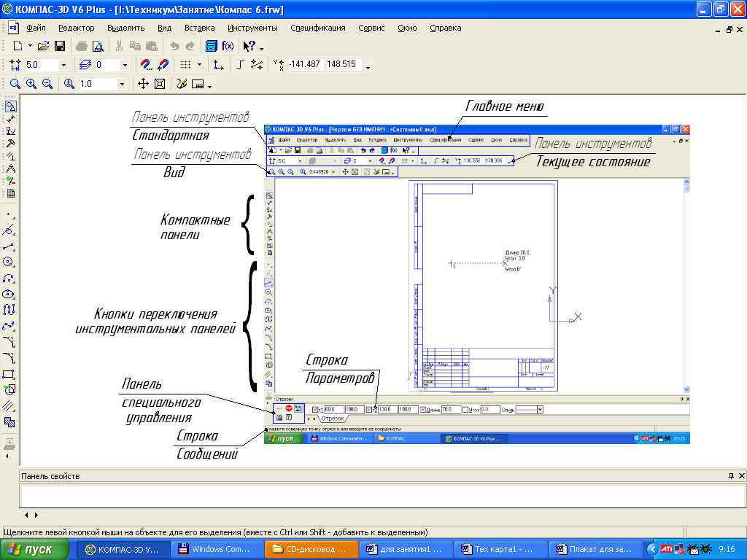Select the zoom window magnifier tool

15,84
